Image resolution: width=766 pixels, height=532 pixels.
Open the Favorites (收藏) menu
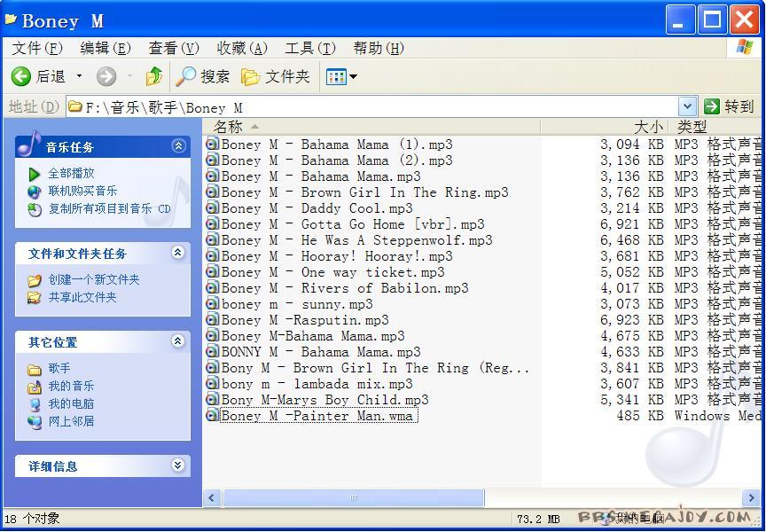coord(242,49)
